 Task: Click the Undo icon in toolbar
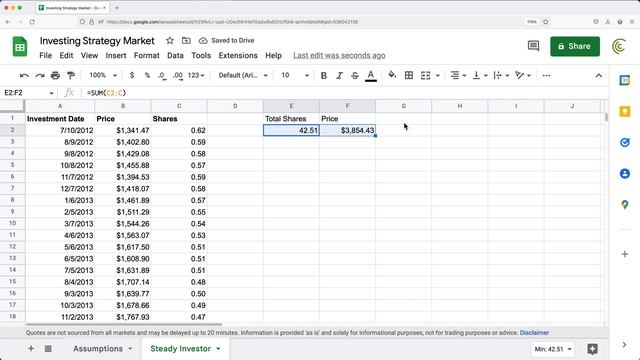point(24,76)
